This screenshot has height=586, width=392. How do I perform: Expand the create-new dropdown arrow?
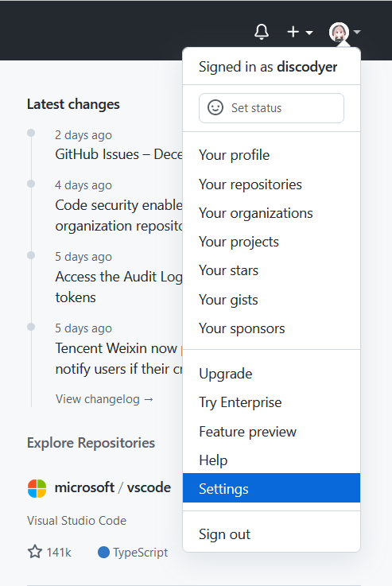[309, 33]
